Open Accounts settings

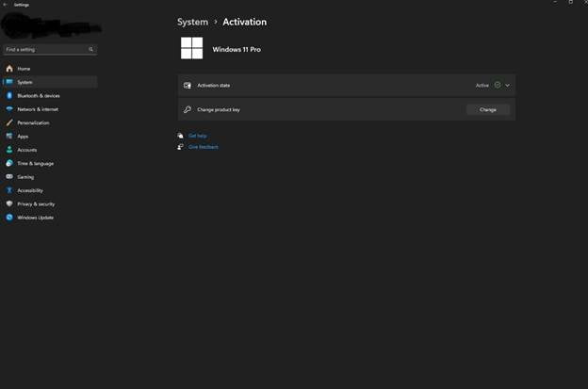click(50, 150)
